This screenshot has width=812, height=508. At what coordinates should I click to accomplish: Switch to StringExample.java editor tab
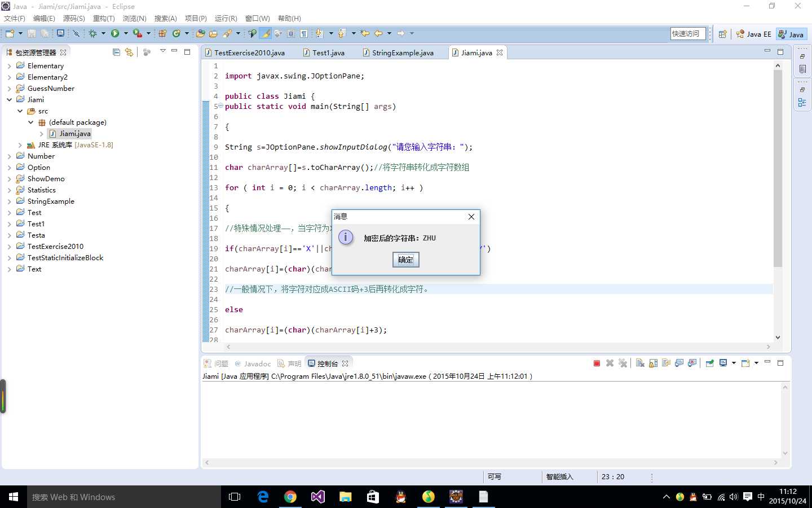403,53
